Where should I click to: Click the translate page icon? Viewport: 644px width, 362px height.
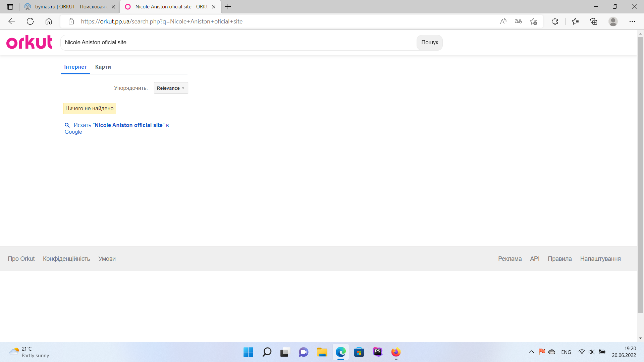(518, 21)
